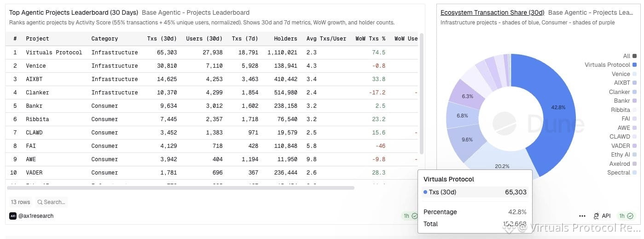Sort by the # column header
This screenshot has height=239, width=644.
pos(15,39)
